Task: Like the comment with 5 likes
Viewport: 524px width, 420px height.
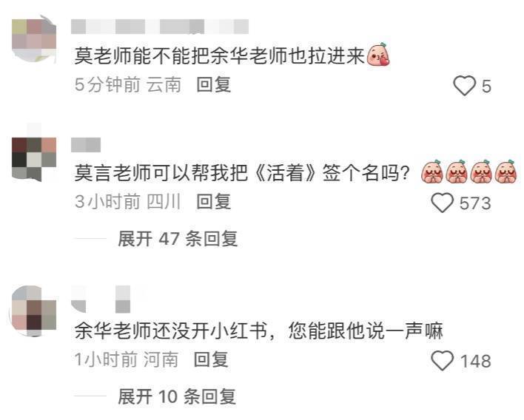Action: (x=465, y=86)
